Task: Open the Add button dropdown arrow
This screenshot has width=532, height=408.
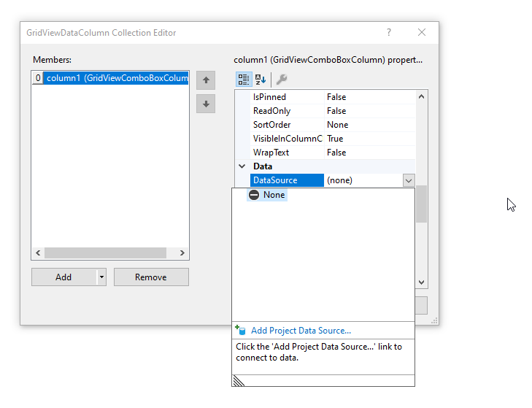Action: coord(101,277)
